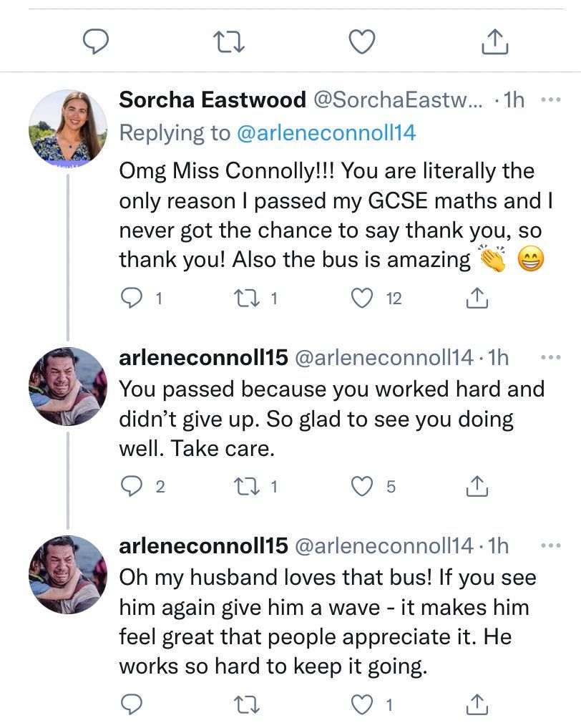
Task: Share the 'Take care' tweet
Action: click(477, 487)
